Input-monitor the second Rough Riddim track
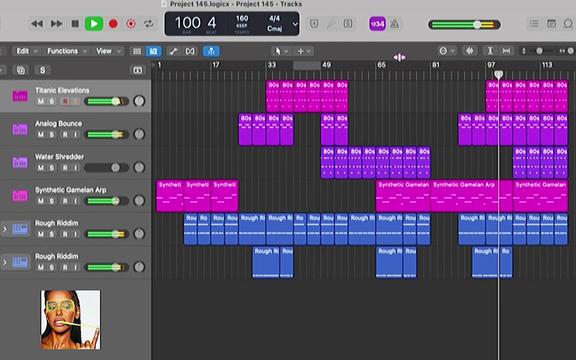 [x=75, y=267]
